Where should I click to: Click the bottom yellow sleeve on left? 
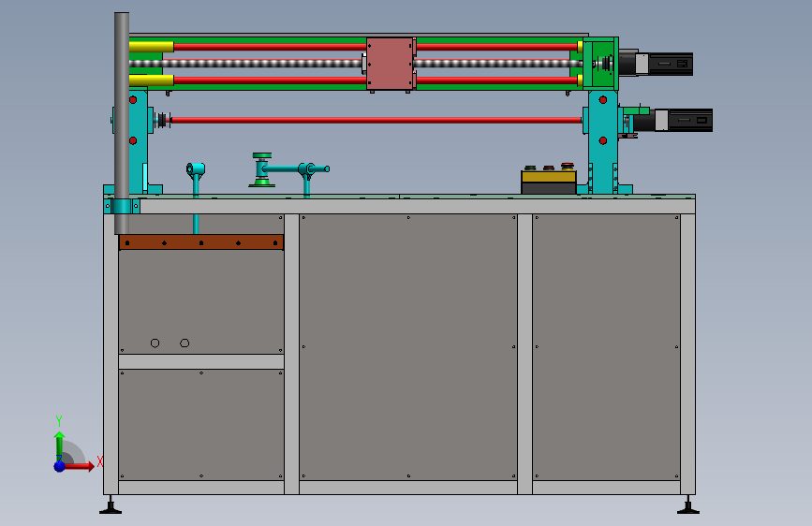[151, 80]
